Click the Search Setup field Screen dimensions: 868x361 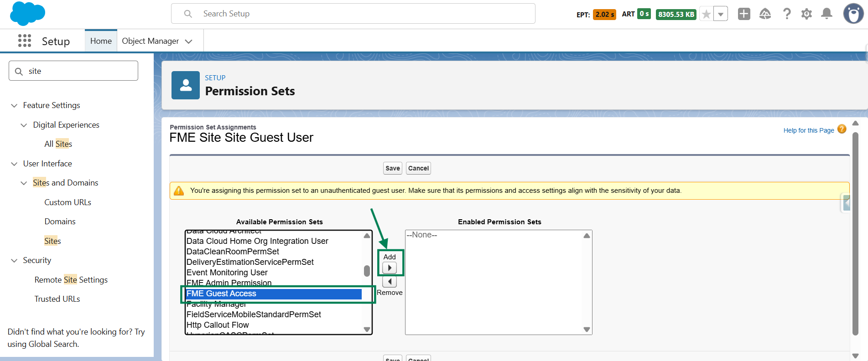[353, 14]
